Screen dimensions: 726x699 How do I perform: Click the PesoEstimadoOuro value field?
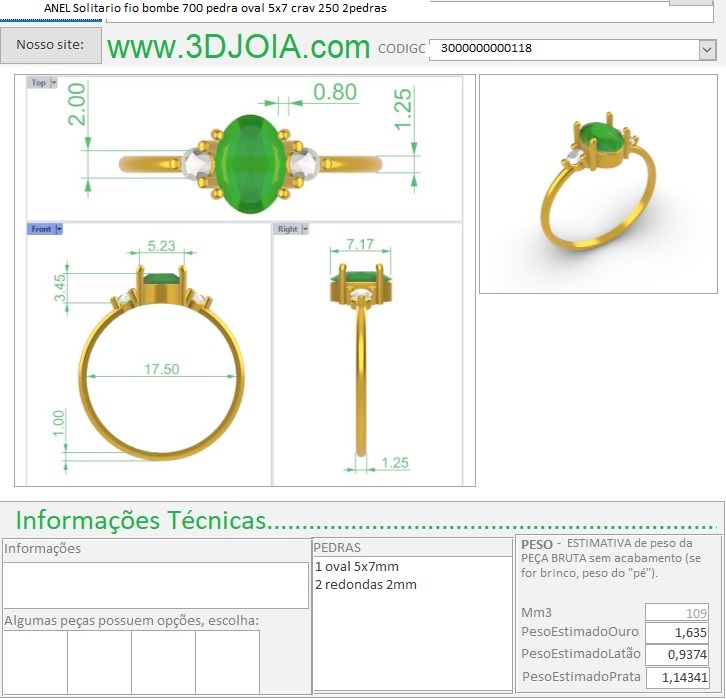[x=677, y=633]
